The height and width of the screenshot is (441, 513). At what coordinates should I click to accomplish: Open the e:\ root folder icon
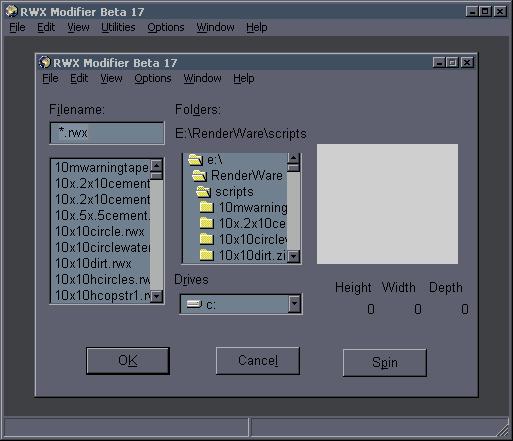point(195,160)
